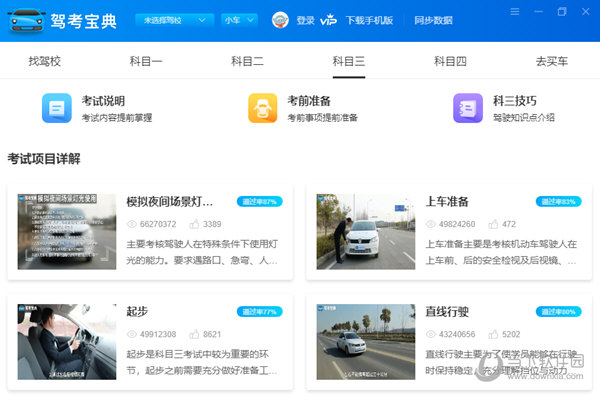Click the eye views icon beside 43240656

(430, 334)
